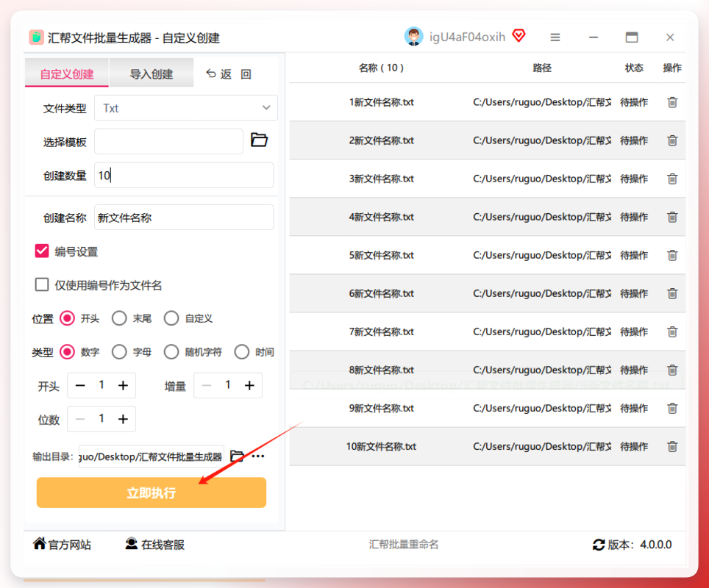Screen dimensions: 709x588
Task: Toggle the 编号设置 checkbox
Action: (42, 251)
